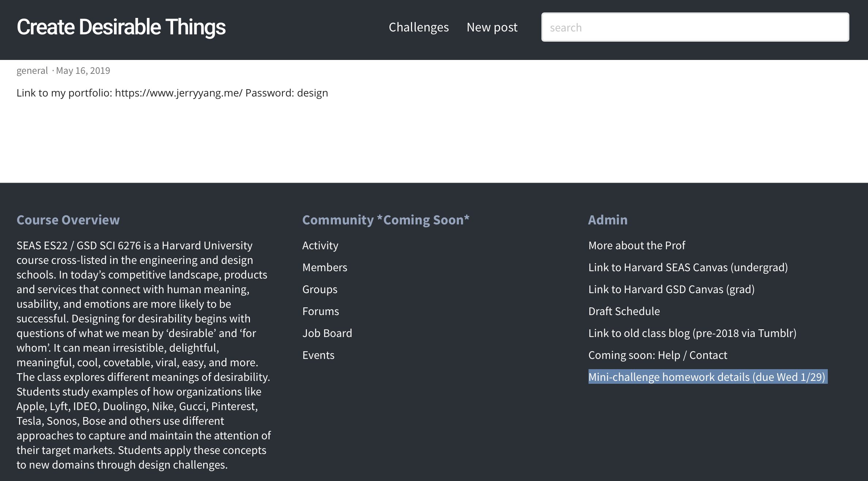
Task: Follow Harvard SEAS Canvas undergrad link
Action: click(688, 267)
